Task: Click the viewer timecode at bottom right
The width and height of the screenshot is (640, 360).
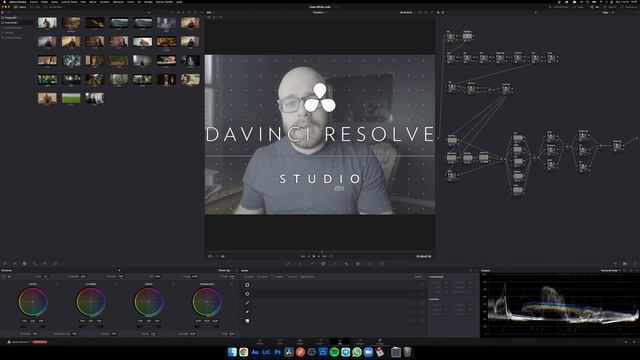Action: pyautogui.click(x=423, y=256)
